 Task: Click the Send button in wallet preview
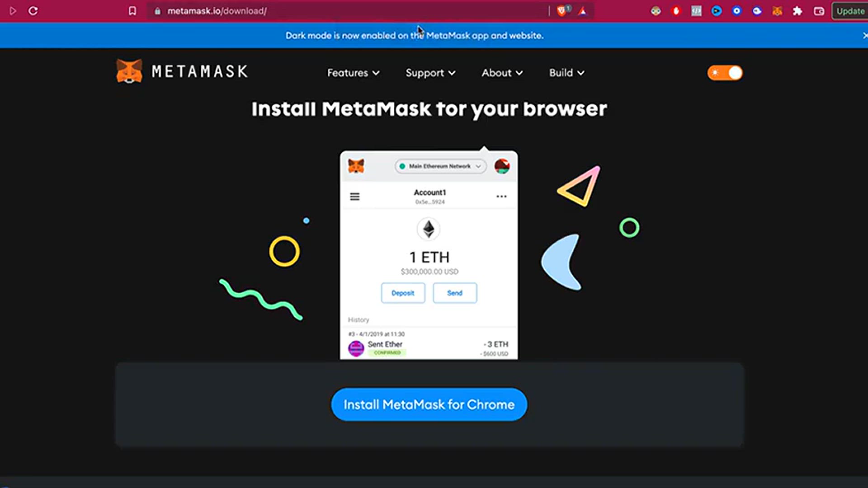coord(455,293)
